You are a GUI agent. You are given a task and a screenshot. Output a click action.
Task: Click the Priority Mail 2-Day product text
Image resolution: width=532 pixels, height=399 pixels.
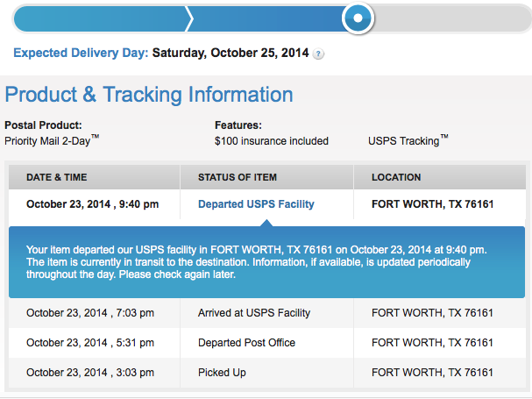52,140
